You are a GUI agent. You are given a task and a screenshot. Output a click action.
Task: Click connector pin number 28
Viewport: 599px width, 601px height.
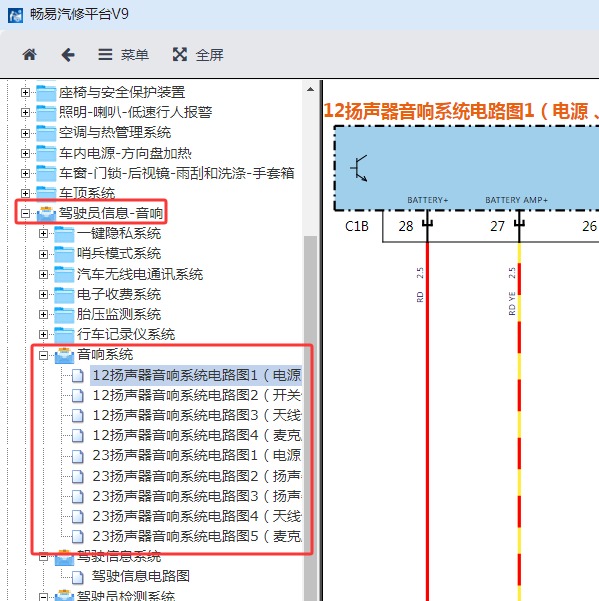[x=406, y=226]
